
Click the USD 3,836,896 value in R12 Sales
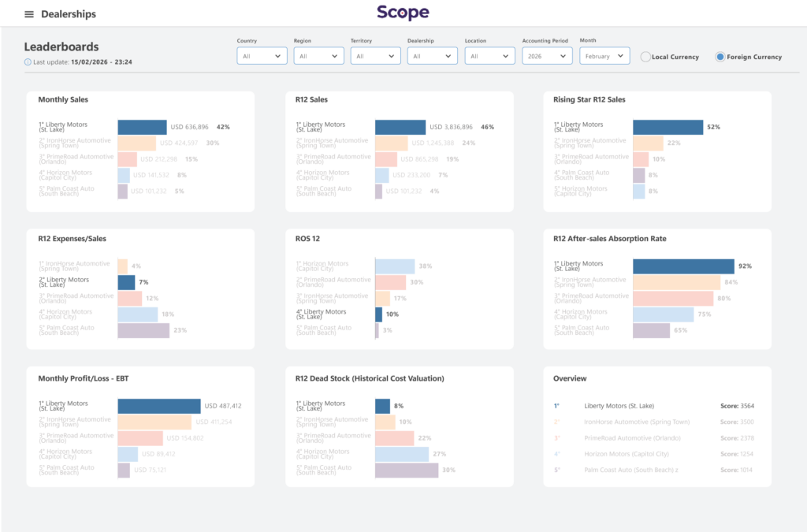451,127
